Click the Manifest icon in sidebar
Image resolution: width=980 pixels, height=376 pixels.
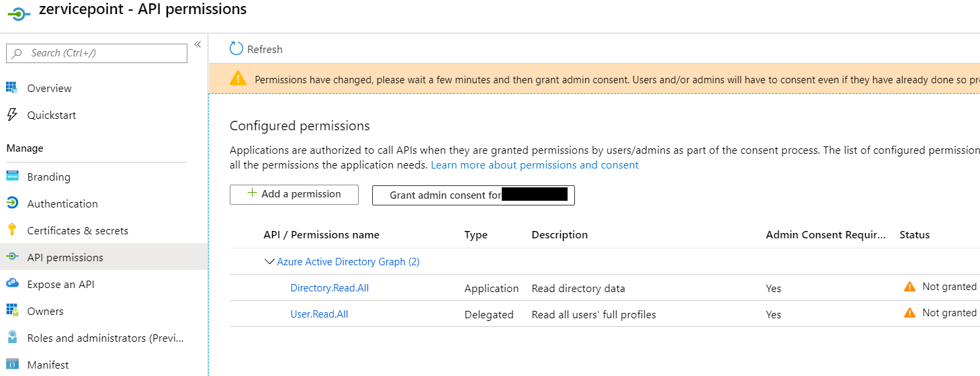pos(11,365)
